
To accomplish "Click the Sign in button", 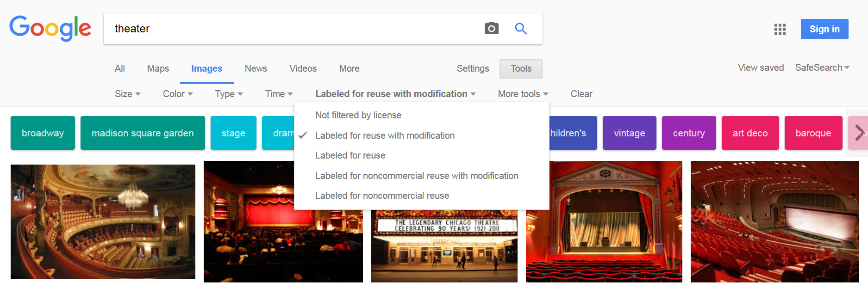I will pyautogui.click(x=824, y=29).
